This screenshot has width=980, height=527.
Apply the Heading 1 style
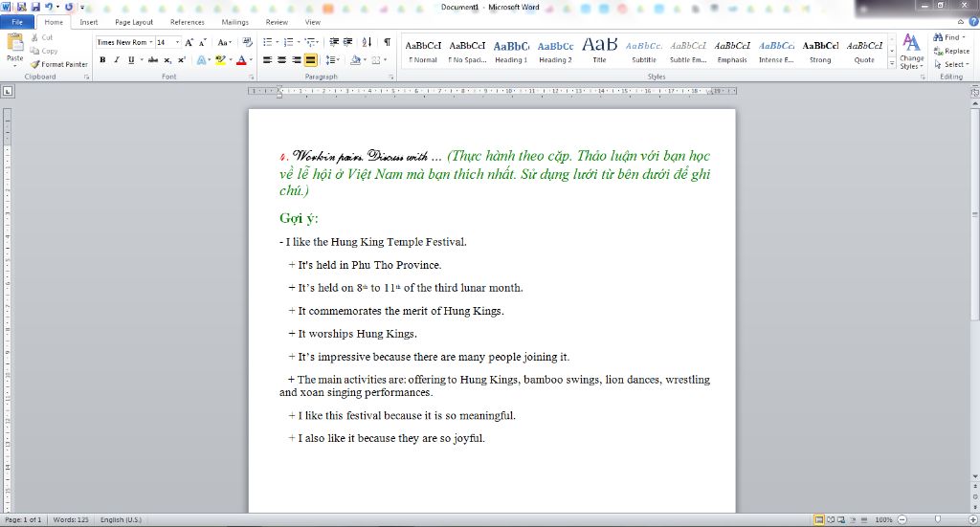pyautogui.click(x=511, y=52)
